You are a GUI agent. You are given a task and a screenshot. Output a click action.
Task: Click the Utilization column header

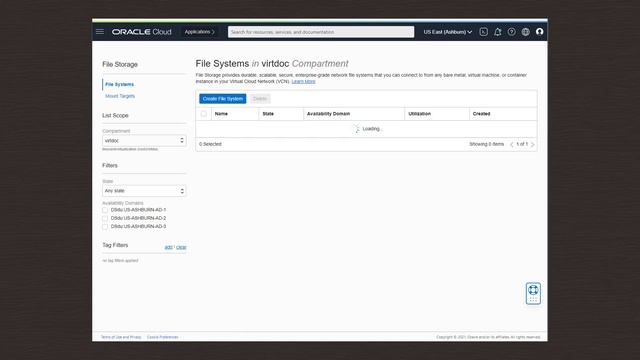point(420,114)
